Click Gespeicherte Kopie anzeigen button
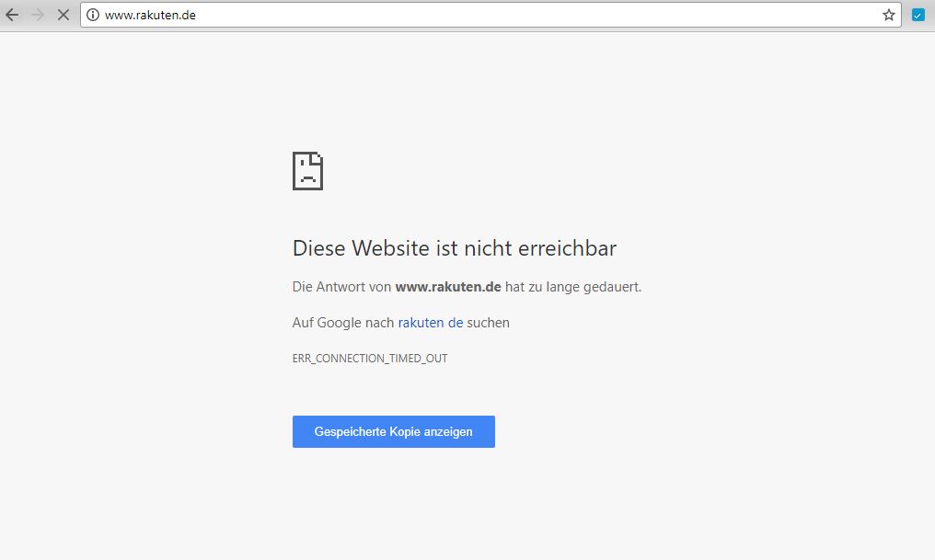The height and width of the screenshot is (560, 935). 394,431
